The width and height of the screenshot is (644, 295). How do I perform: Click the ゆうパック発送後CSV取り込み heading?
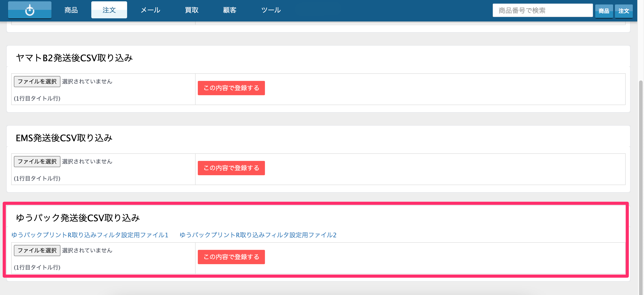click(78, 218)
